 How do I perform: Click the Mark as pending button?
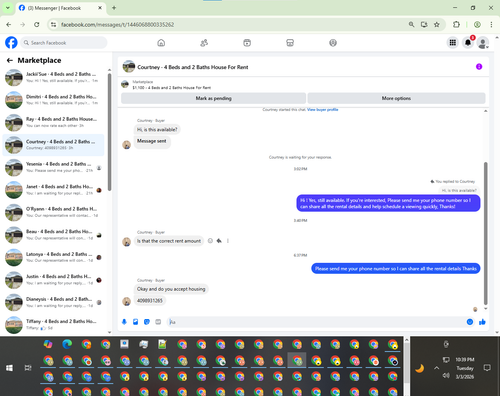point(213,98)
